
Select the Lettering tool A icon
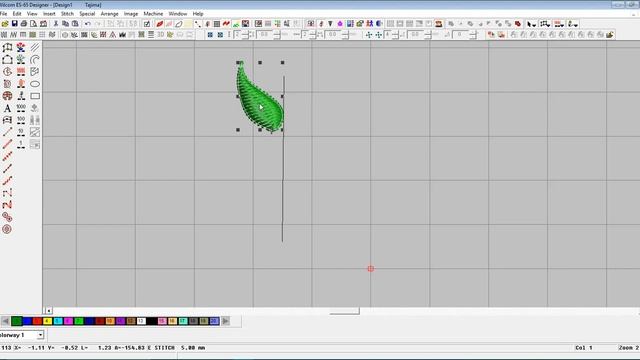click(x=7, y=108)
